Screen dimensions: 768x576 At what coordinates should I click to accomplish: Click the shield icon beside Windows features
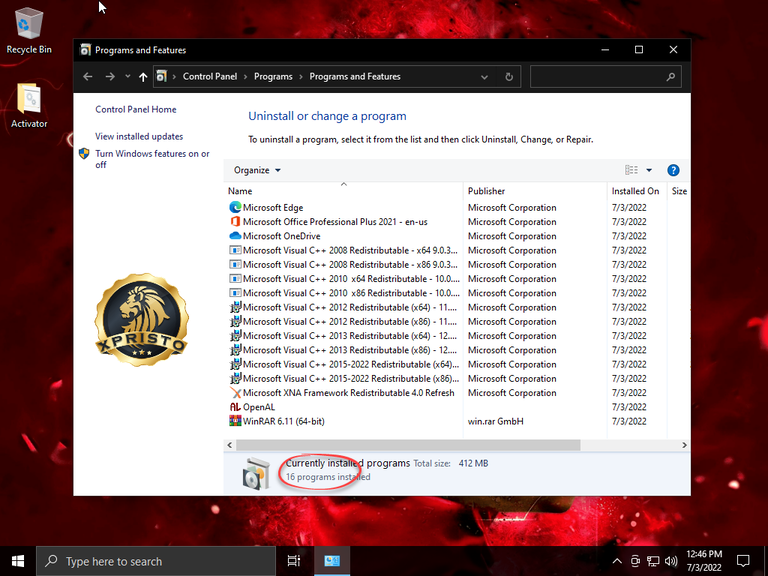coord(84,154)
